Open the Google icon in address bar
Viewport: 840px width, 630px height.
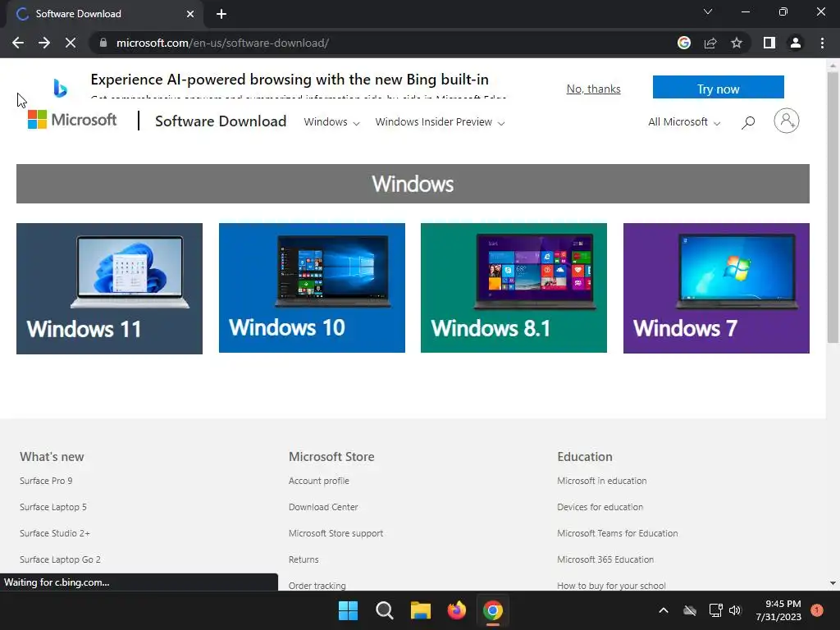click(683, 43)
